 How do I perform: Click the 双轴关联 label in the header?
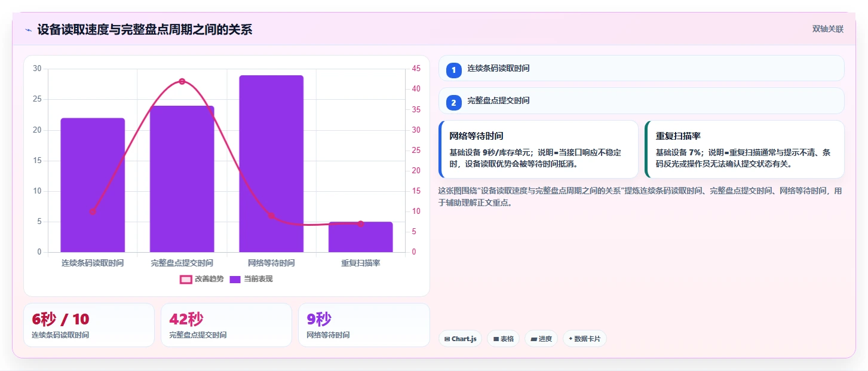click(x=827, y=29)
